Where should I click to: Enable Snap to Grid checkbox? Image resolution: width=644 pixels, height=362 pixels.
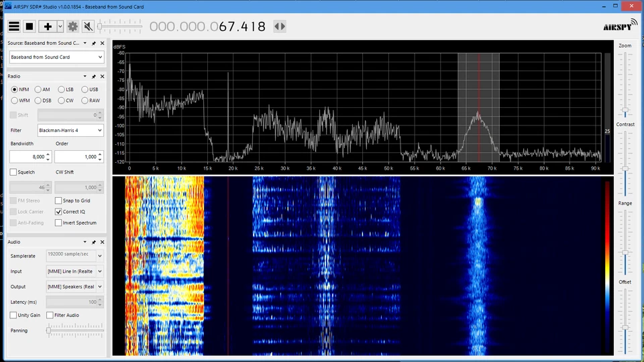click(58, 200)
